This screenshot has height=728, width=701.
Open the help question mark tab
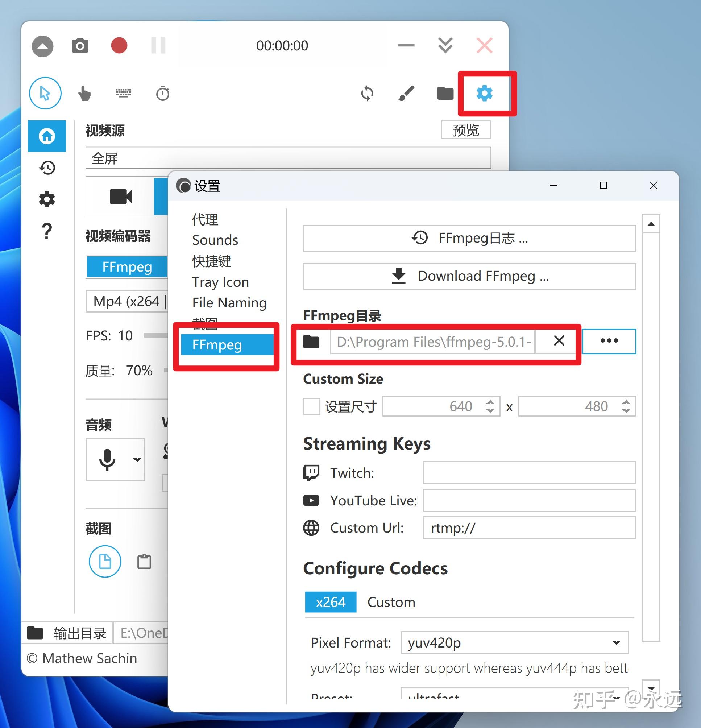tap(47, 231)
